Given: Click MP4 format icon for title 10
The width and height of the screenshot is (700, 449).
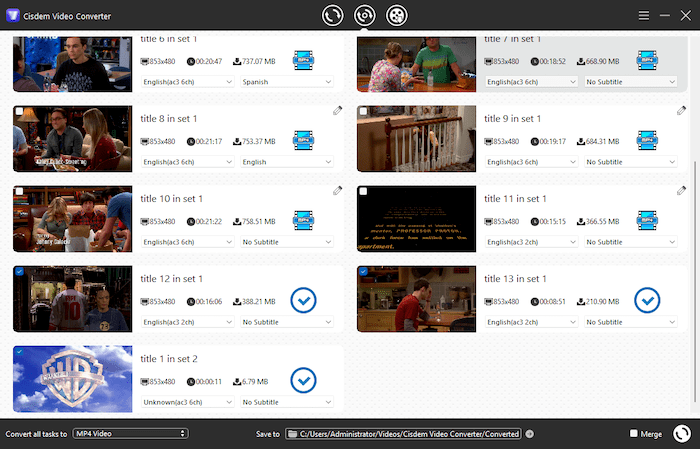Looking at the screenshot, I should [304, 220].
